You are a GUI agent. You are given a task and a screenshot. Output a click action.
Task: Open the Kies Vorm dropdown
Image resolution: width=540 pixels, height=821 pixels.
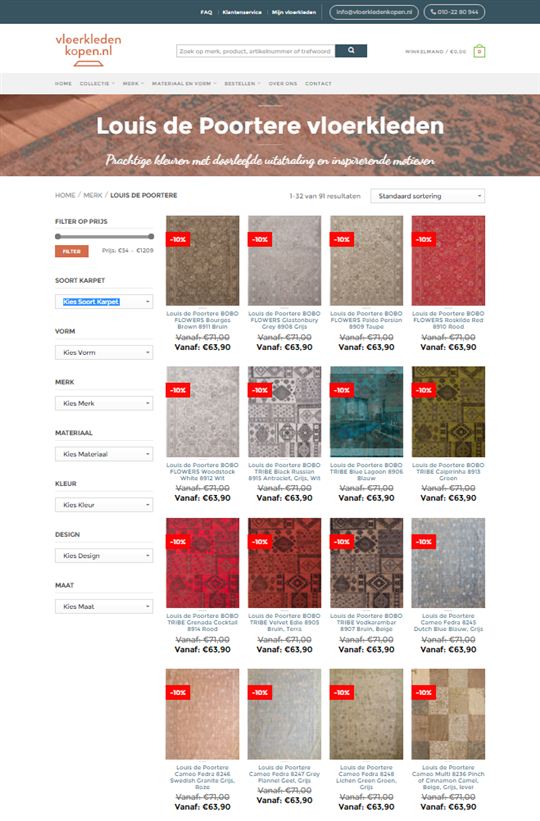(104, 352)
